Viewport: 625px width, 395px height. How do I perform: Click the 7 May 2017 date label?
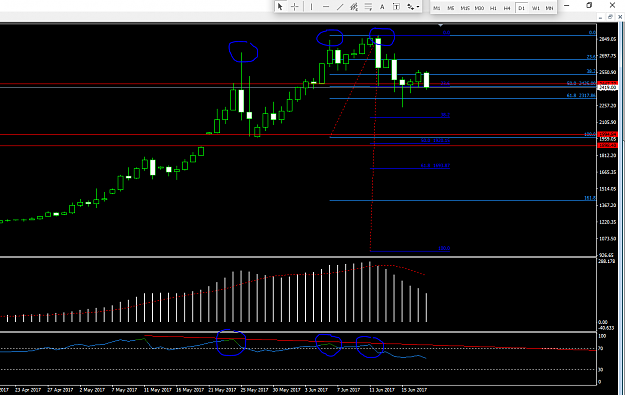coord(124,390)
